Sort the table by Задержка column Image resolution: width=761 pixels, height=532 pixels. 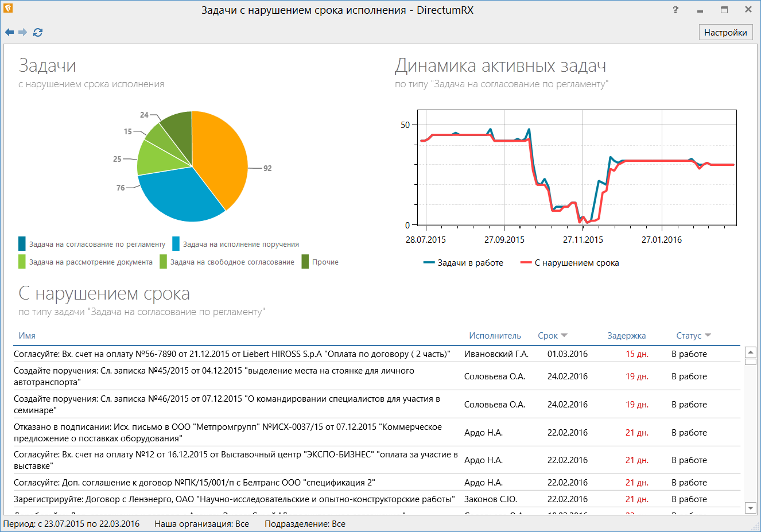(627, 336)
